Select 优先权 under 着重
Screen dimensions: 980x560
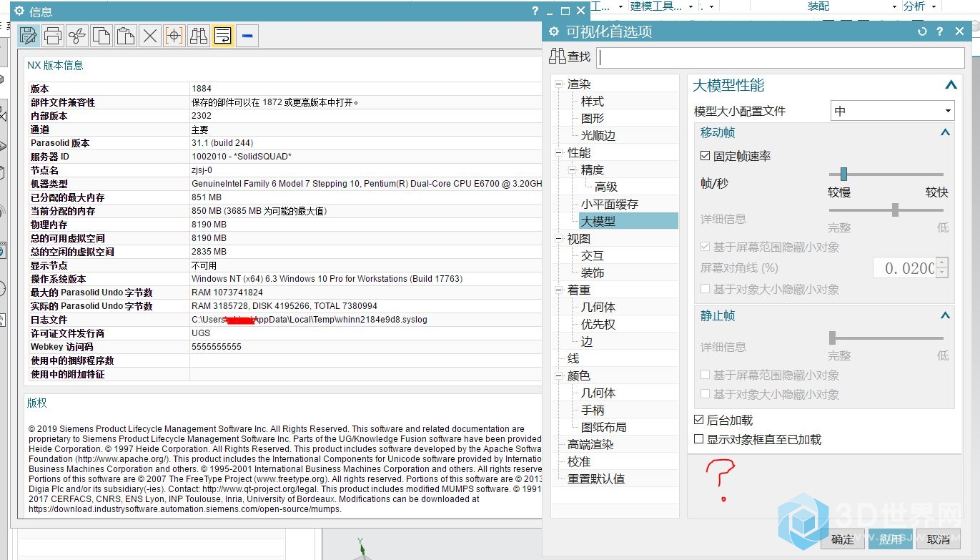tap(598, 325)
